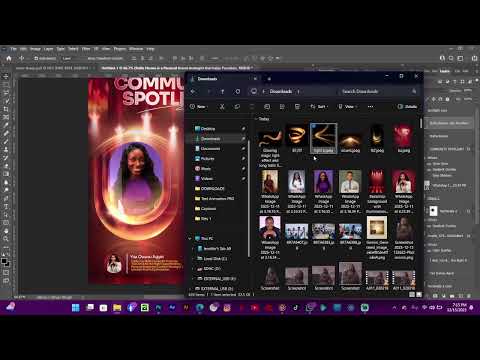The width and height of the screenshot is (480, 360).
Task: Switch Explorer to details list view in status bar
Action: 412,295
